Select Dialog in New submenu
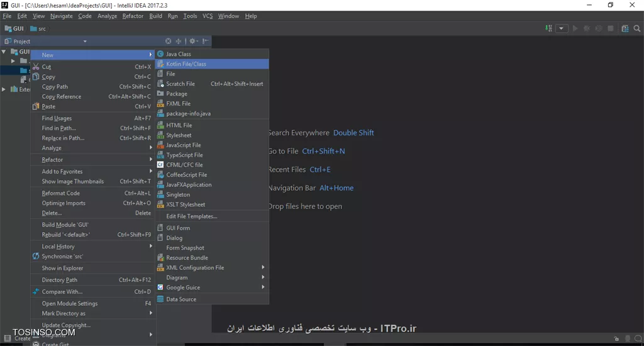The width and height of the screenshot is (644, 346). click(212, 238)
